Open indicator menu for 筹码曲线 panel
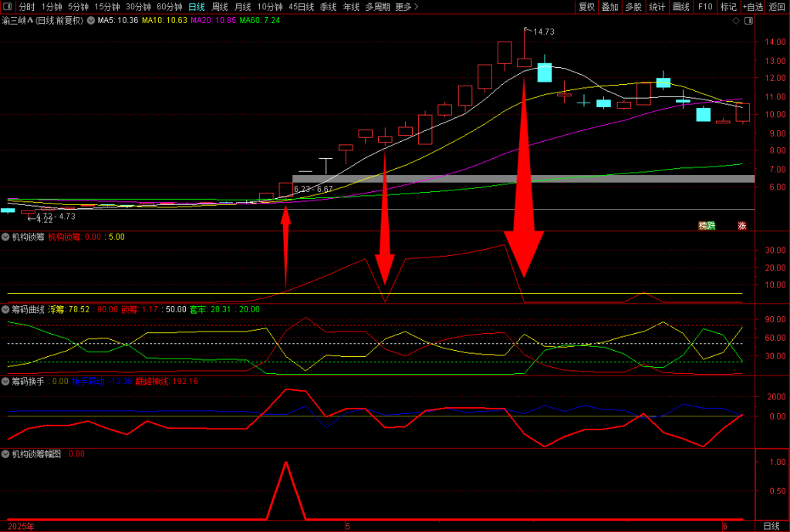This screenshot has height=532, width=790. 5,309
